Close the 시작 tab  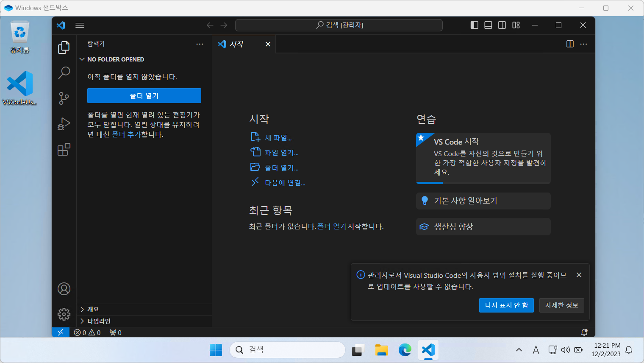pos(268,44)
